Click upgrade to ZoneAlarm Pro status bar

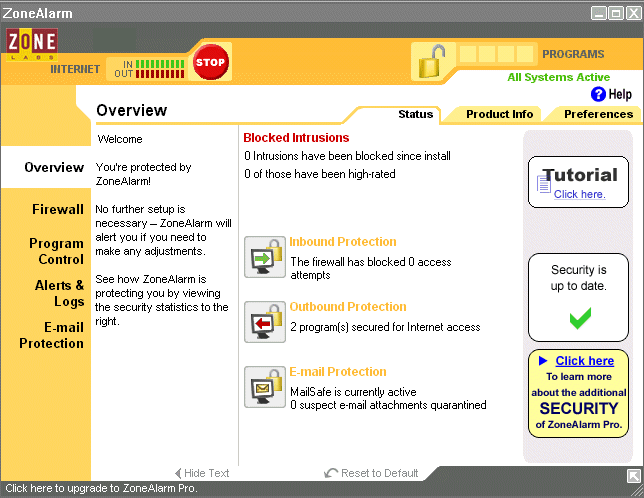coord(101,488)
